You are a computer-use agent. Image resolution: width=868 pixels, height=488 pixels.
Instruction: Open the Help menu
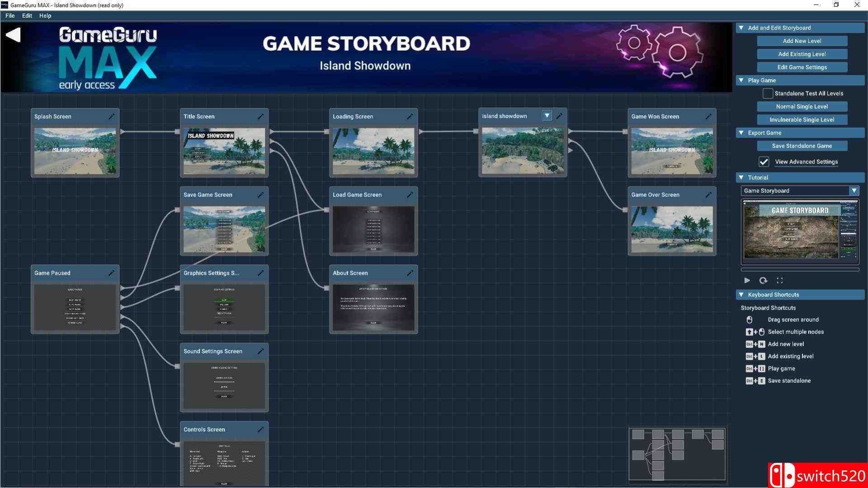(x=45, y=15)
